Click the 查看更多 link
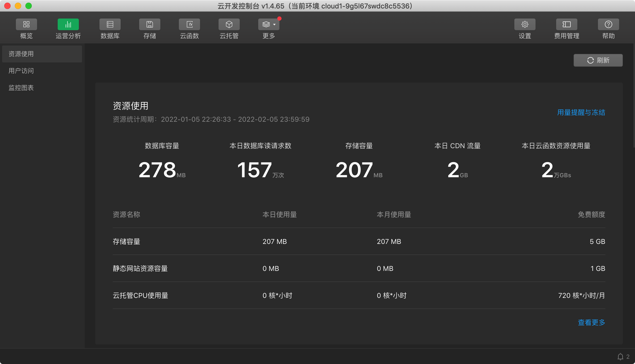The height and width of the screenshot is (364, 635). coord(591,322)
